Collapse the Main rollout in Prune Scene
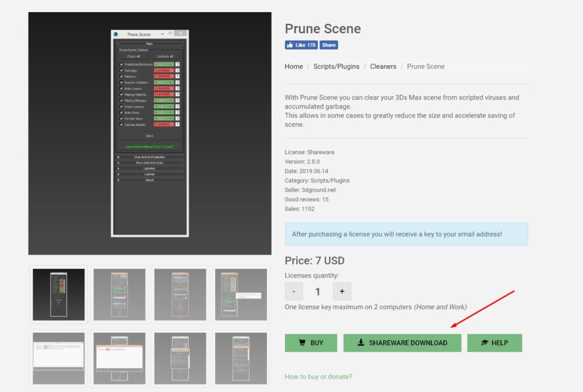Viewport: 583px width, 392px height. click(x=118, y=43)
